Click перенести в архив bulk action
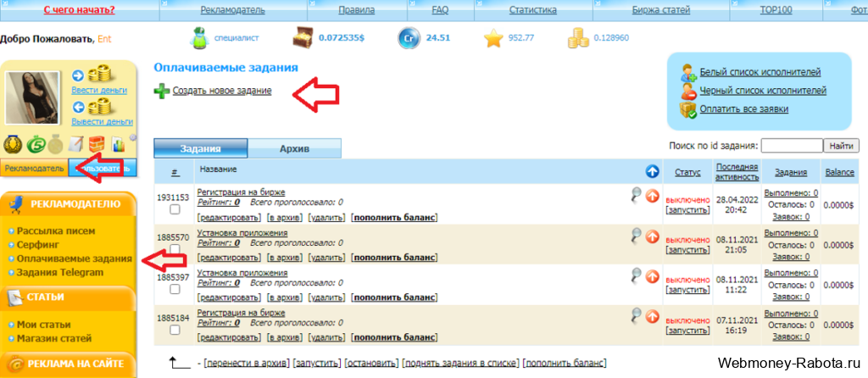The width and height of the screenshot is (868, 378). click(247, 363)
